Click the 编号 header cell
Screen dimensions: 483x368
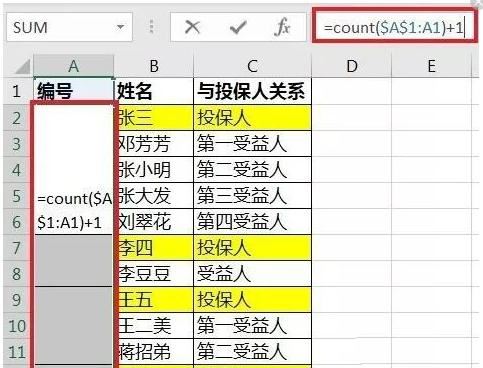click(74, 91)
